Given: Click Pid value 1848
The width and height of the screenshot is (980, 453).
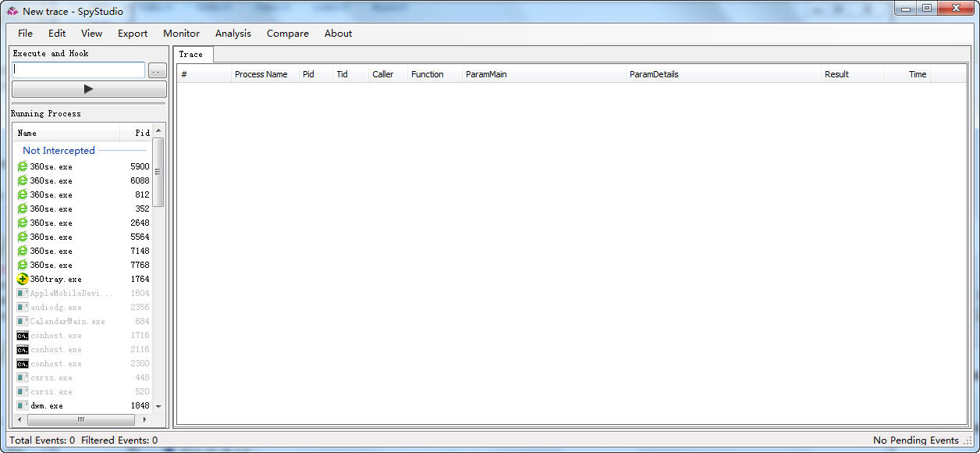Looking at the screenshot, I should pyautogui.click(x=140, y=405).
